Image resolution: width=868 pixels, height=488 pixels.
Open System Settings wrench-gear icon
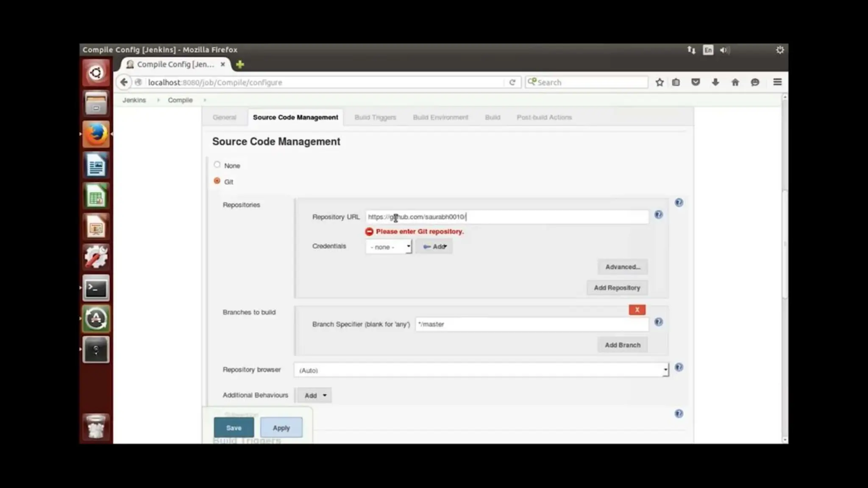(96, 257)
